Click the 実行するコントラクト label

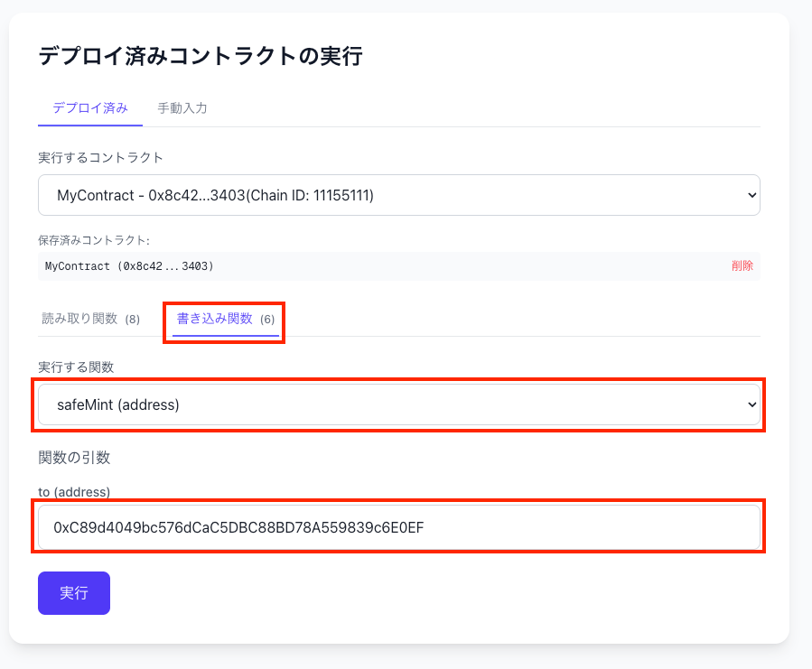(100, 157)
